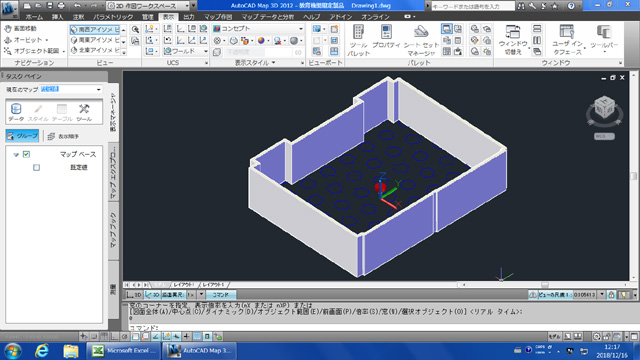Open the view scale dropdown arrow
640x360 pixels.
click(602, 294)
